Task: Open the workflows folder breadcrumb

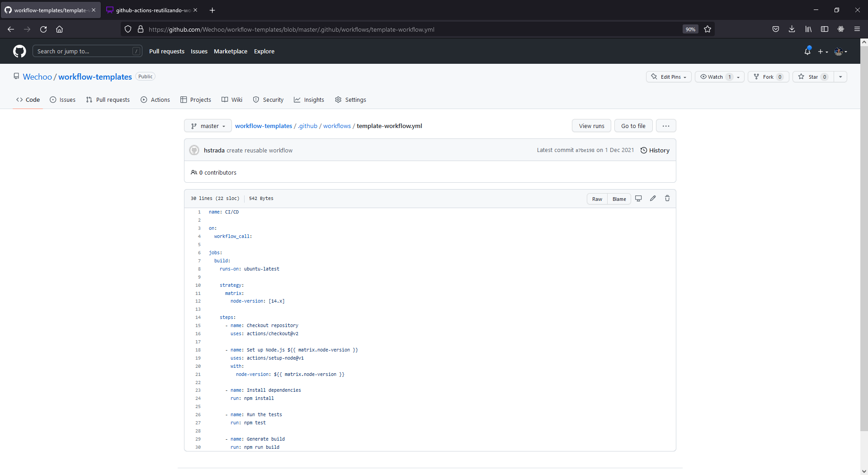Action: pyautogui.click(x=337, y=126)
